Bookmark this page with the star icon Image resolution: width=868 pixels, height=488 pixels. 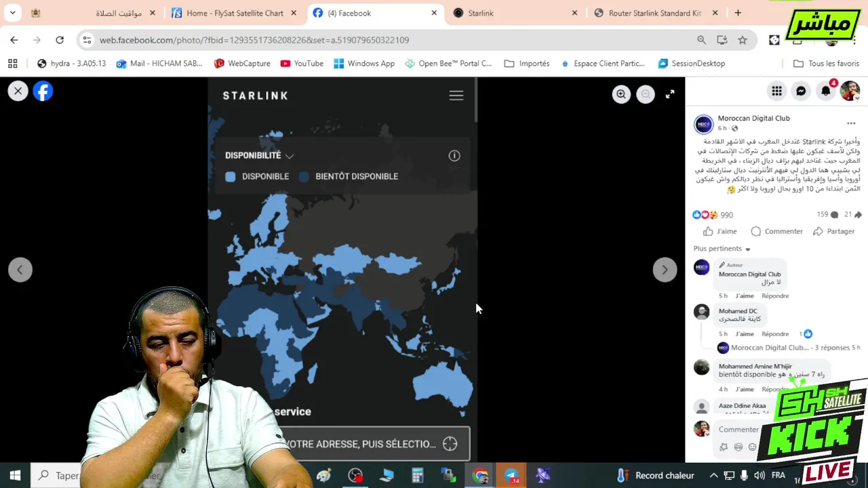click(x=743, y=40)
